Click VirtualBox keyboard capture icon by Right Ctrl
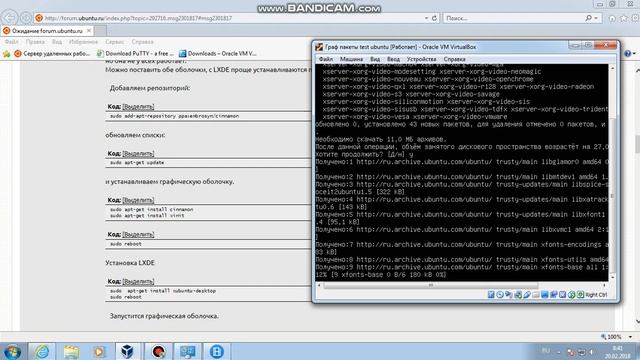This screenshot has height=360, width=640. click(581, 294)
